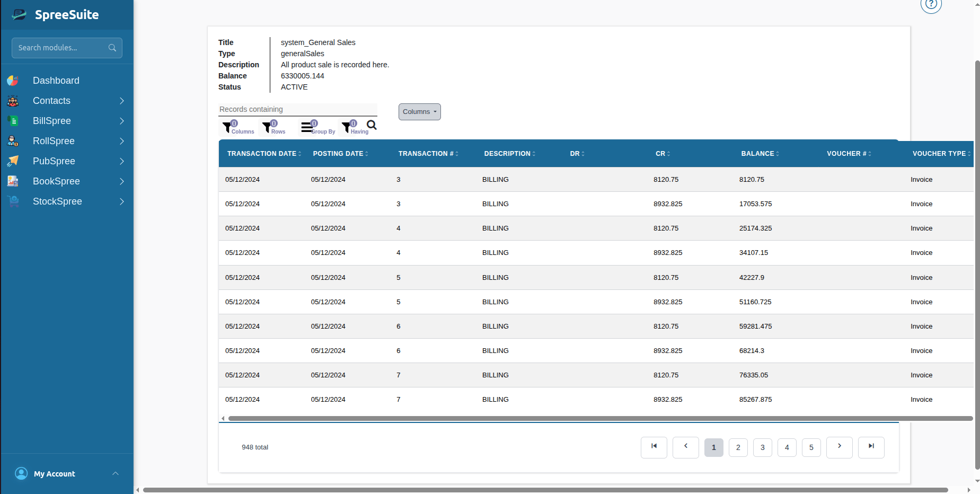980x494 pixels.
Task: Open the StockSpree module
Action: (x=67, y=201)
